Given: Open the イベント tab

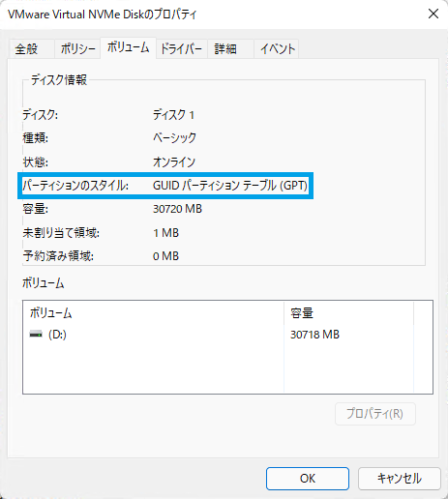Looking at the screenshot, I should (x=277, y=49).
